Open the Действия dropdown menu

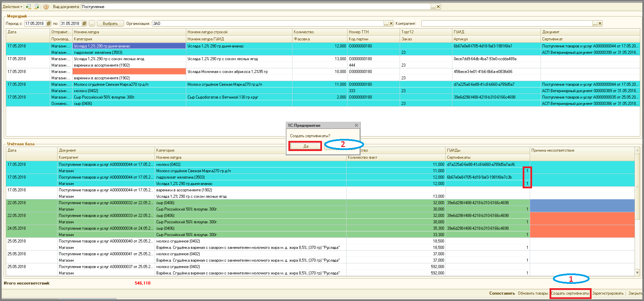coord(12,7)
